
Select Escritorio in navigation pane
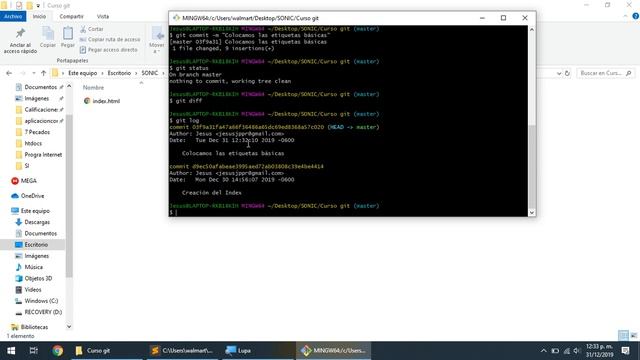(32, 244)
